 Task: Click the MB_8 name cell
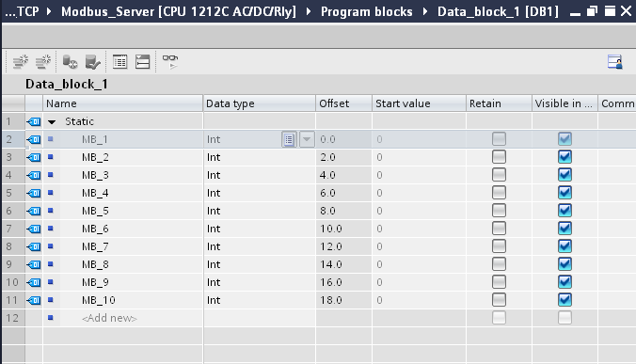(132, 264)
